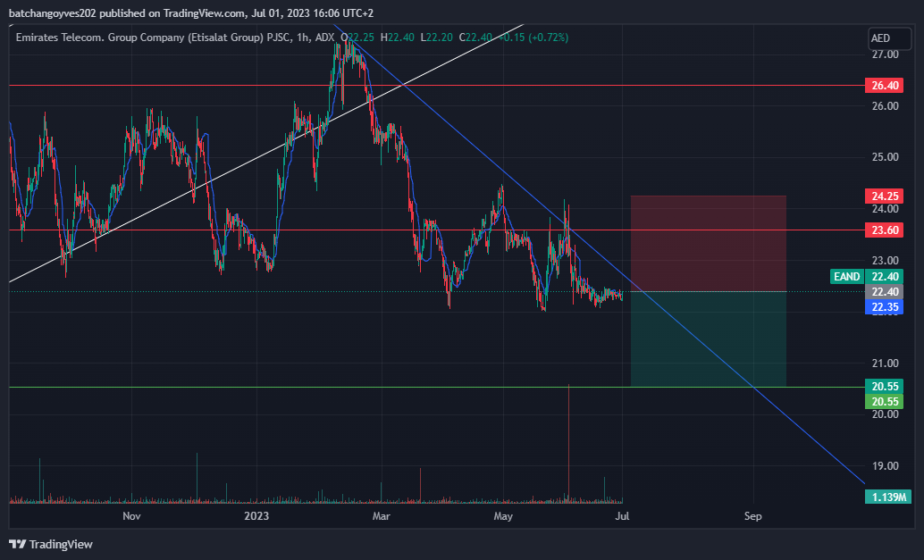Click the 26.40 red price label

884,86
